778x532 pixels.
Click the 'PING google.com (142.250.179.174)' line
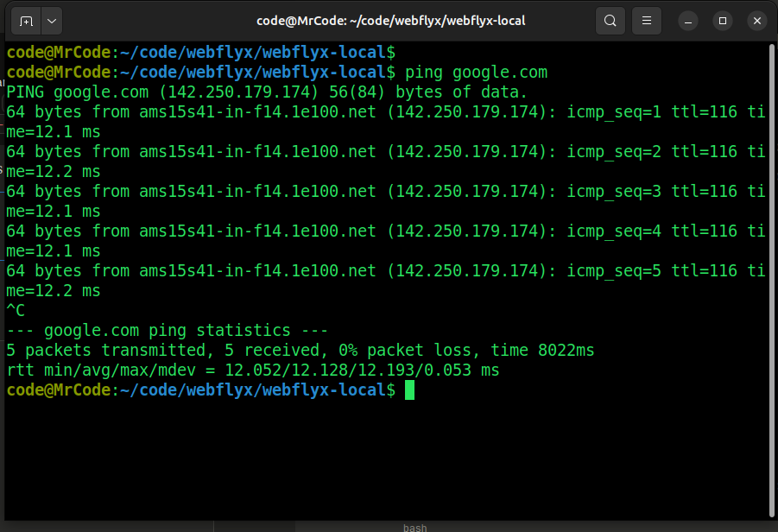pos(267,92)
